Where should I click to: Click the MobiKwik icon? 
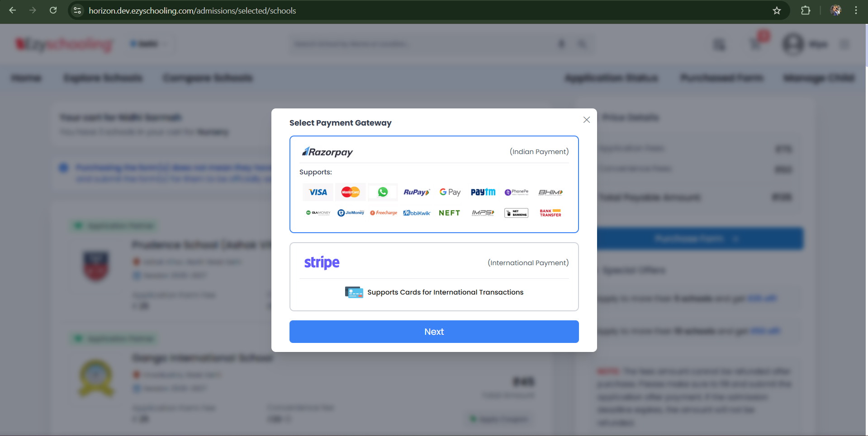(417, 213)
